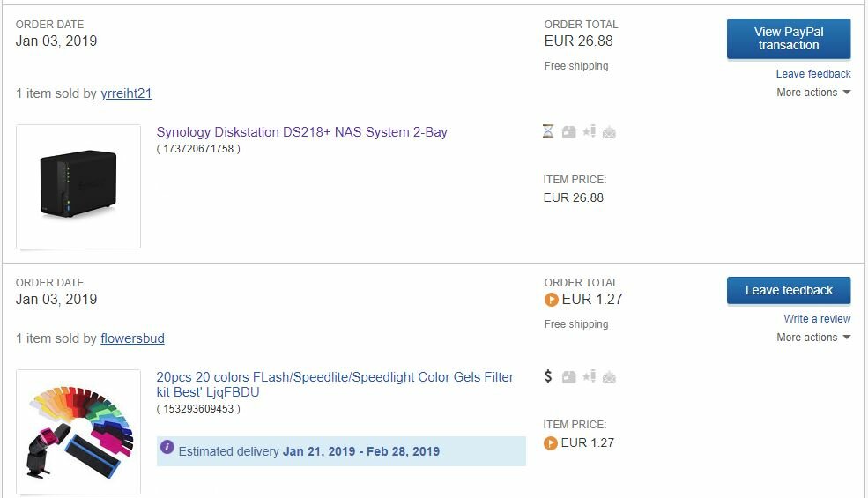The height and width of the screenshot is (498, 868).
Task: Click the shipped status icon for the Color Gels order
Action: 569,377
